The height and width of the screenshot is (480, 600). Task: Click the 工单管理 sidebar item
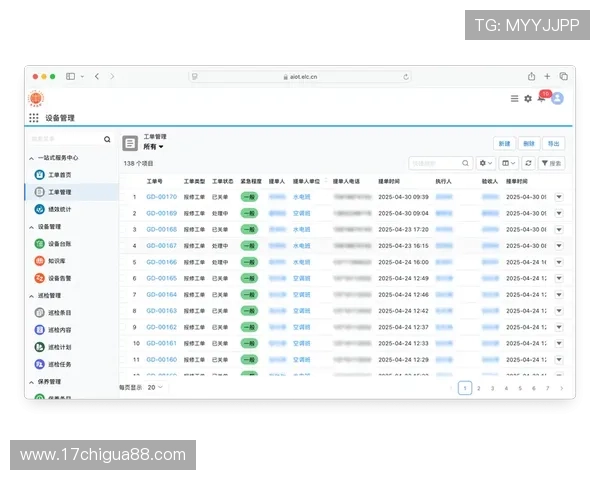click(x=72, y=192)
